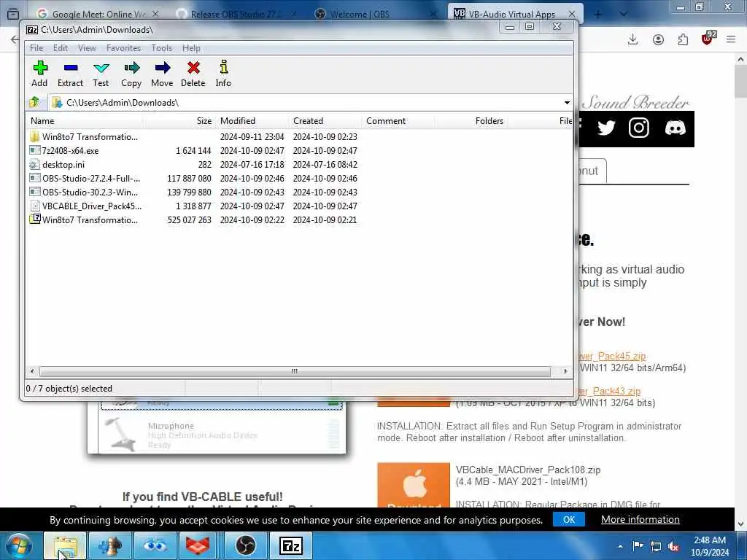
Task: Click the Add toolbar icon in 7-Zip
Action: [39, 74]
